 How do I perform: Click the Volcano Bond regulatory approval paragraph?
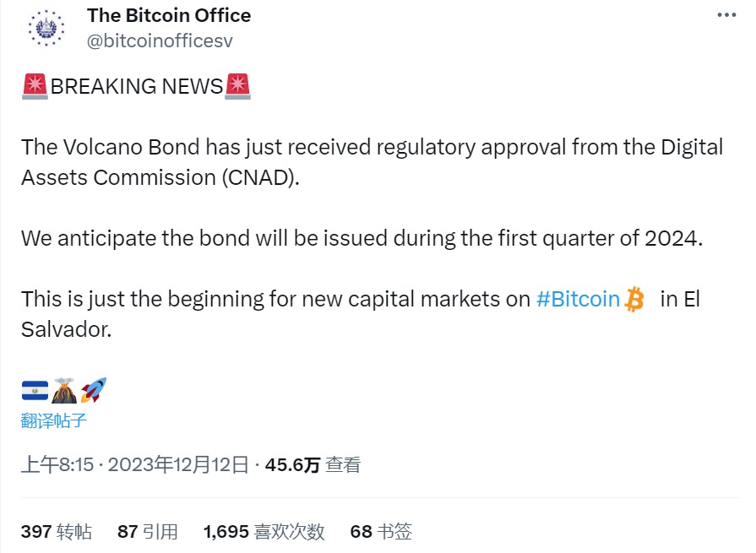click(x=372, y=162)
